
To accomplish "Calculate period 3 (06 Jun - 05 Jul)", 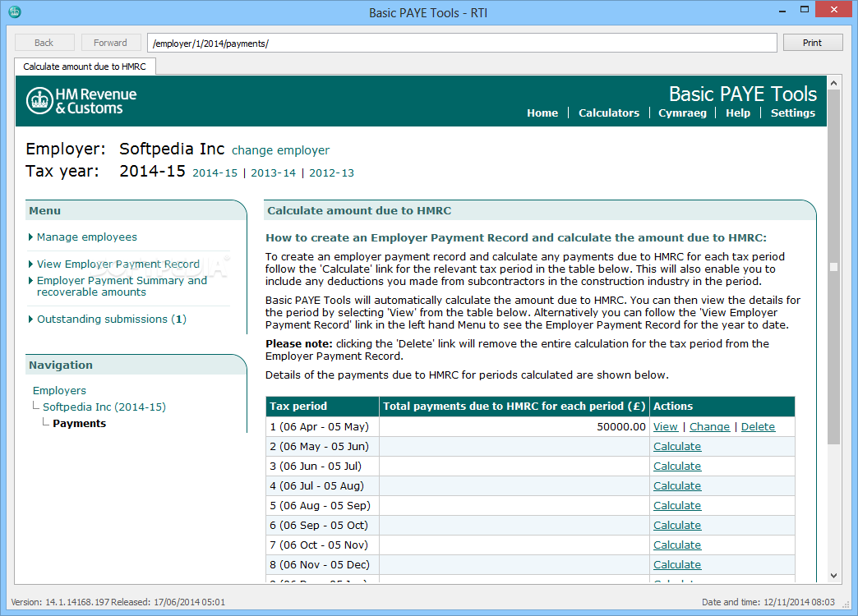I will [x=677, y=466].
